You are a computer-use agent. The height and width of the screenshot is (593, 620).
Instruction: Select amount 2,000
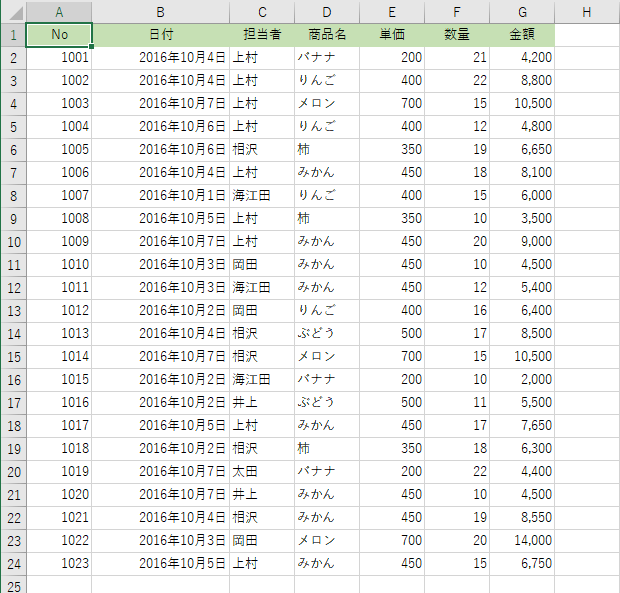[522, 380]
